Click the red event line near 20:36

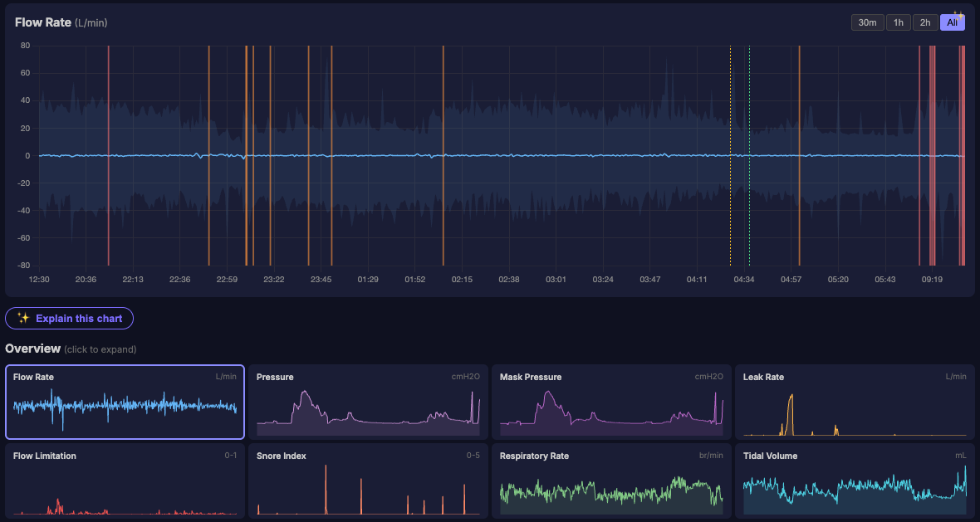108,155
